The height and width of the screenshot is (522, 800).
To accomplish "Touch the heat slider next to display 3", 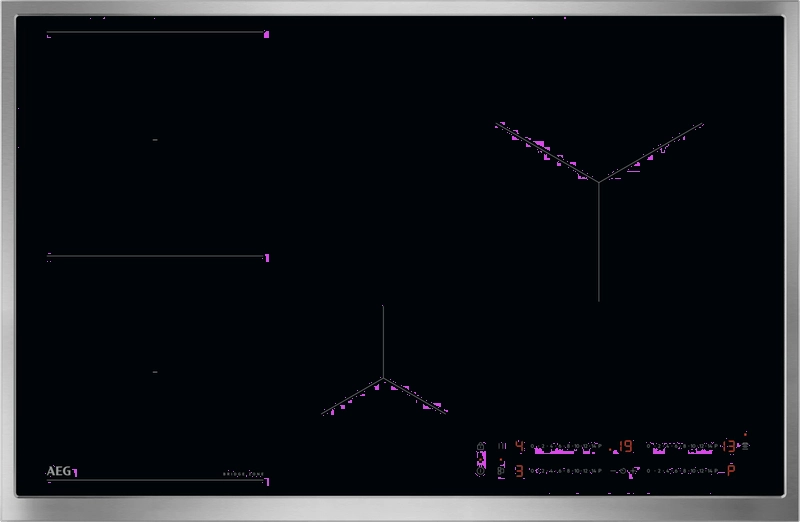I will 565,471.
